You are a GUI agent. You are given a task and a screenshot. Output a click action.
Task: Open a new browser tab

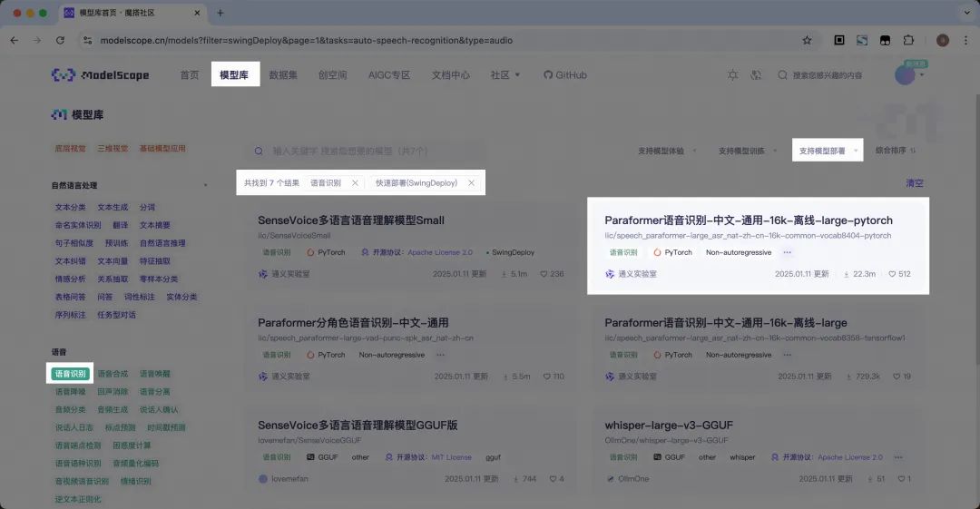tap(220, 13)
